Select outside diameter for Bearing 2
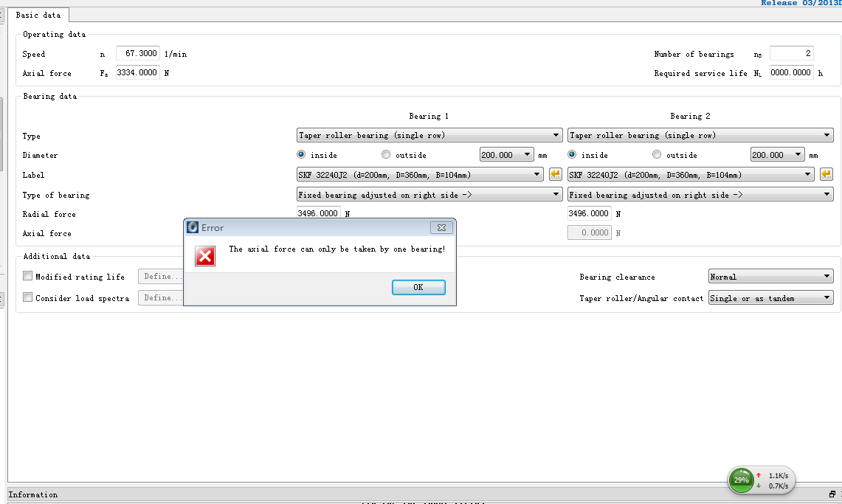The height and width of the screenshot is (504, 842). pyautogui.click(x=656, y=154)
